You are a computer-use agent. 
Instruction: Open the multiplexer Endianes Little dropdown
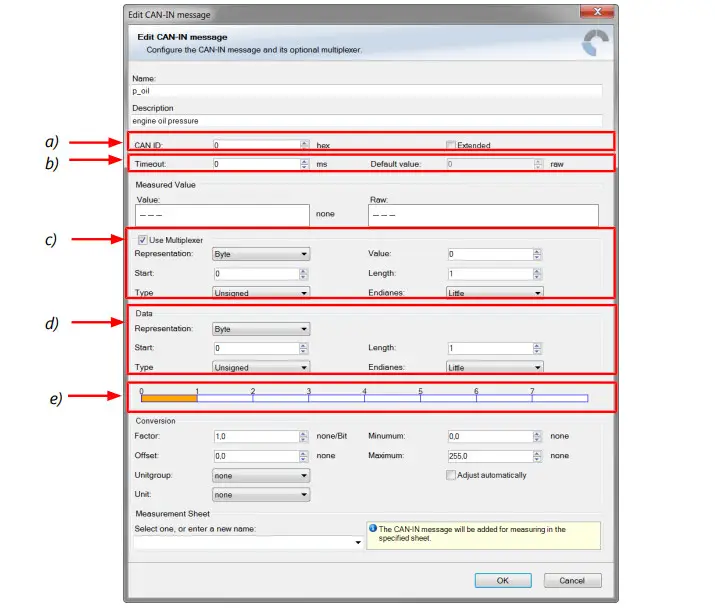tap(495, 293)
